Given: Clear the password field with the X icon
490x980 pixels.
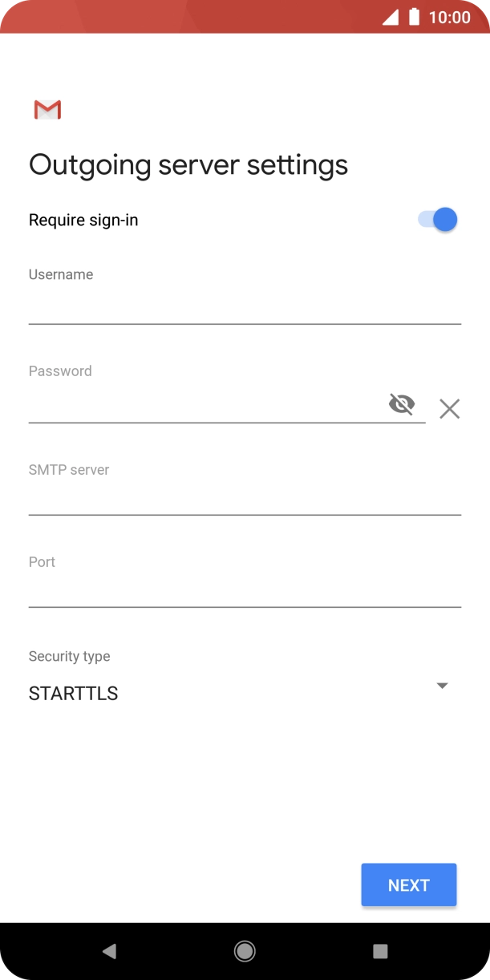Looking at the screenshot, I should (449, 409).
